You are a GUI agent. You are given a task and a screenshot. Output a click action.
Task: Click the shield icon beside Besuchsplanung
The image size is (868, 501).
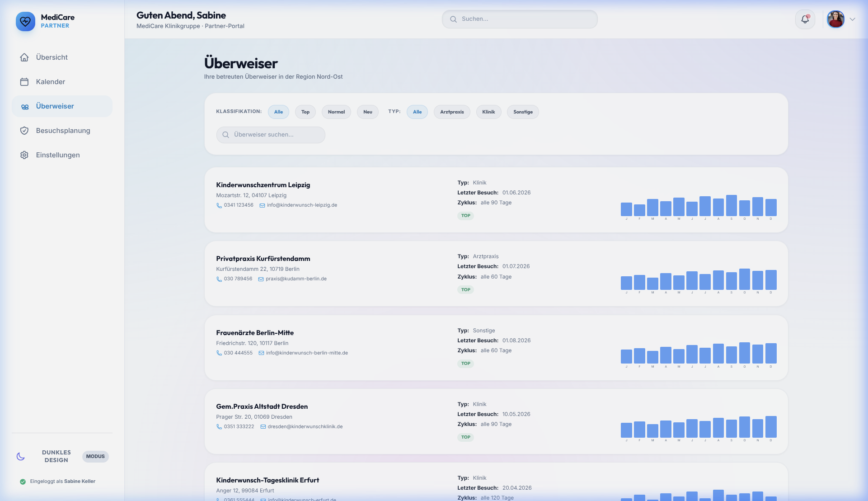24,131
